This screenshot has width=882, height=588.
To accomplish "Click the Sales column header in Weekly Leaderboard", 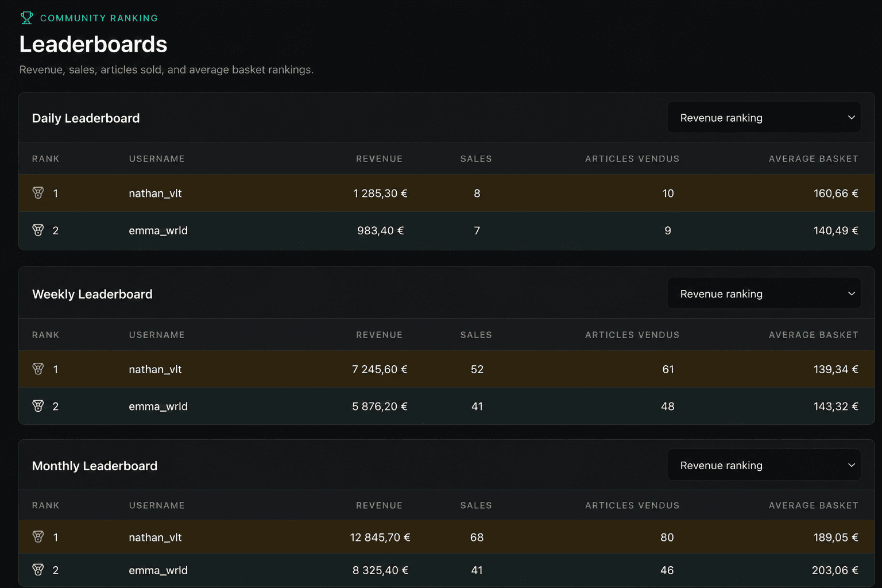I will 476,335.
